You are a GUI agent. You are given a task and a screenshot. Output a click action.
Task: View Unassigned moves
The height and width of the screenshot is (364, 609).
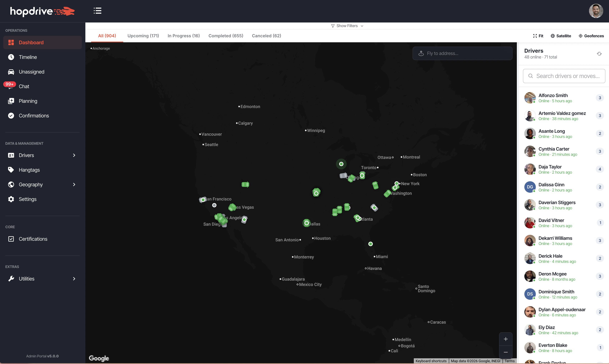click(31, 72)
